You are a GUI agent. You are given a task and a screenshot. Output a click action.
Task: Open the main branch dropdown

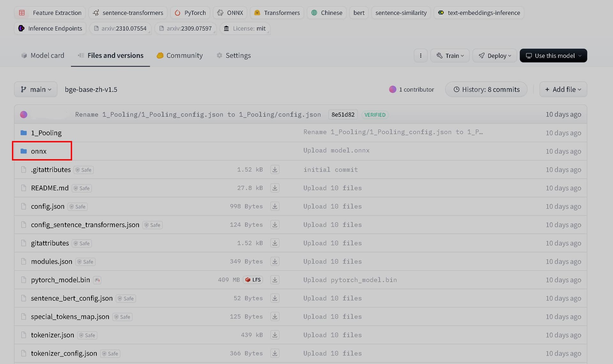(36, 89)
